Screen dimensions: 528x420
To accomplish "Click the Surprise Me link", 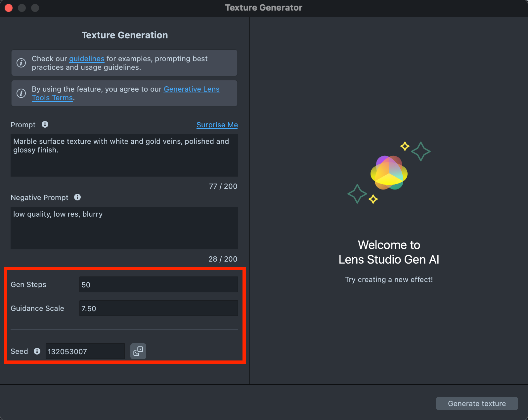I will pyautogui.click(x=217, y=125).
